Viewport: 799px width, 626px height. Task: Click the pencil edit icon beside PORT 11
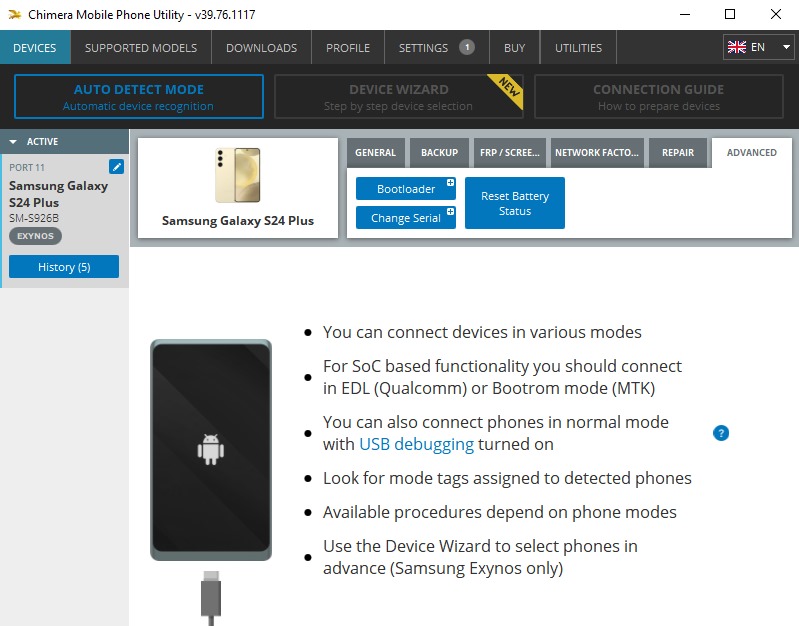point(116,167)
